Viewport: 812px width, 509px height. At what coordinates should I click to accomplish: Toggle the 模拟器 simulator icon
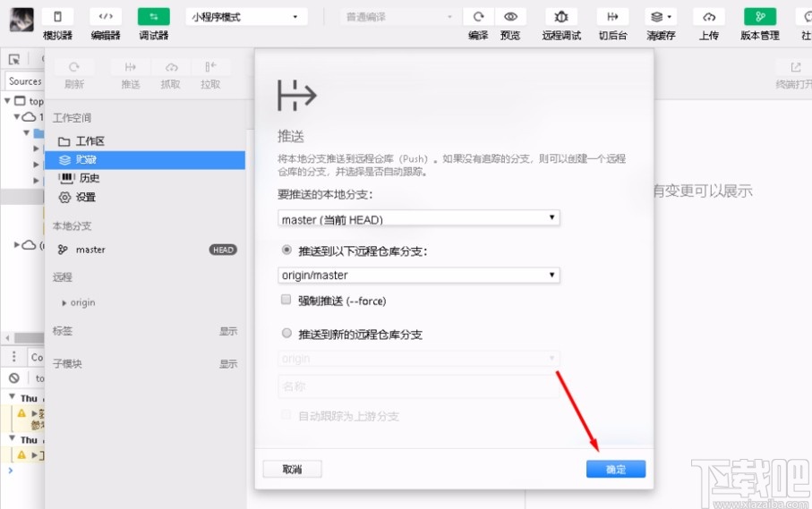pos(57,17)
